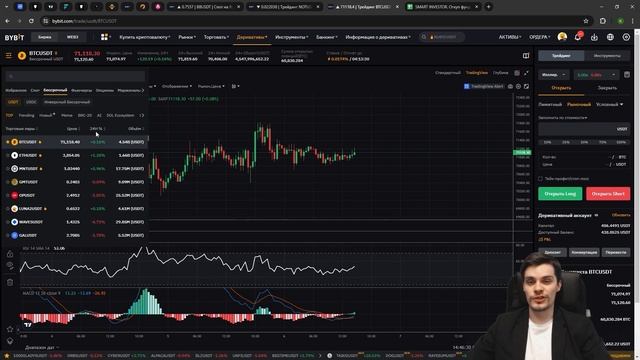Click the star favorites icon on drawing toolbar

tap(10, 329)
